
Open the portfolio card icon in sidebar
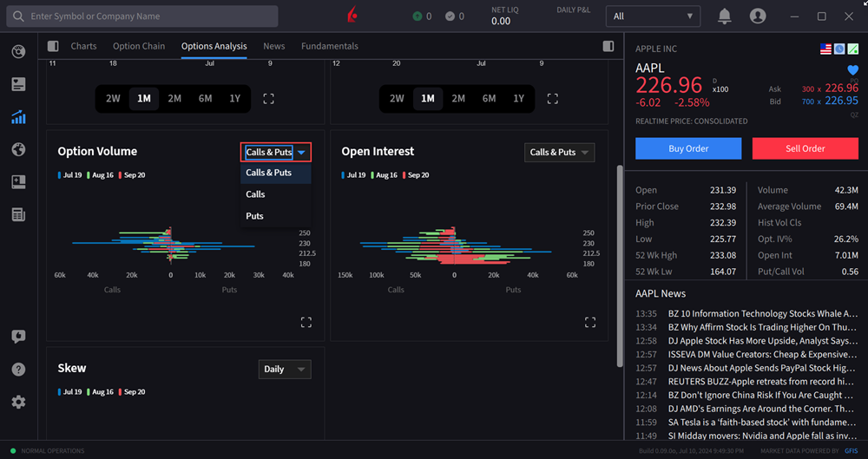pyautogui.click(x=18, y=84)
